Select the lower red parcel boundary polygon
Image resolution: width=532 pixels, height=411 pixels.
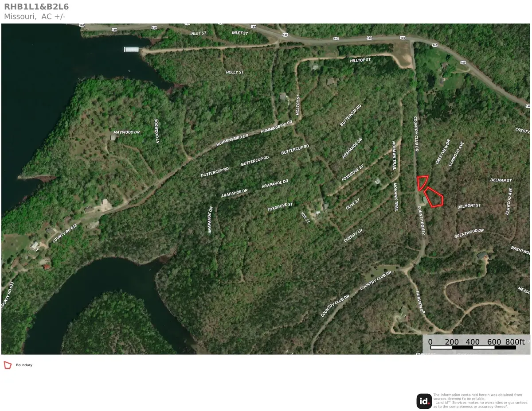(x=434, y=197)
